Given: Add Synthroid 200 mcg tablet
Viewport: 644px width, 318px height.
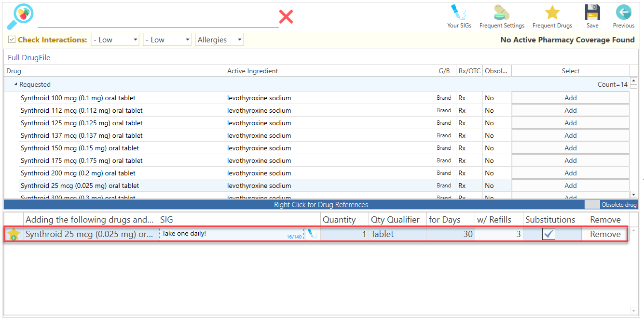Looking at the screenshot, I should (x=571, y=173).
